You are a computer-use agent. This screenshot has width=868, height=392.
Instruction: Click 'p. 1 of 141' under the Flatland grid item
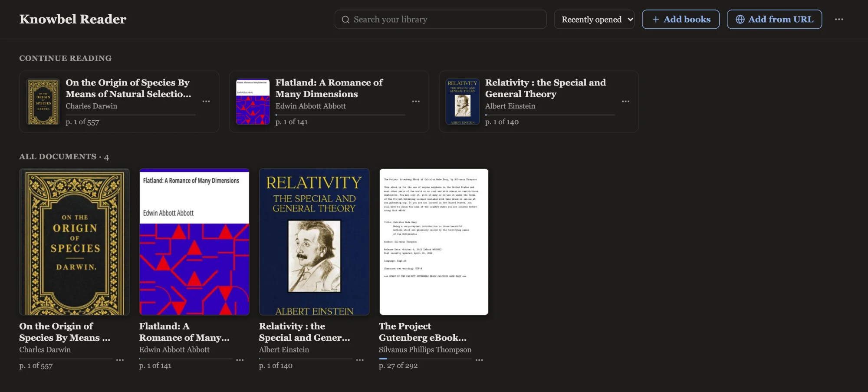pos(155,366)
